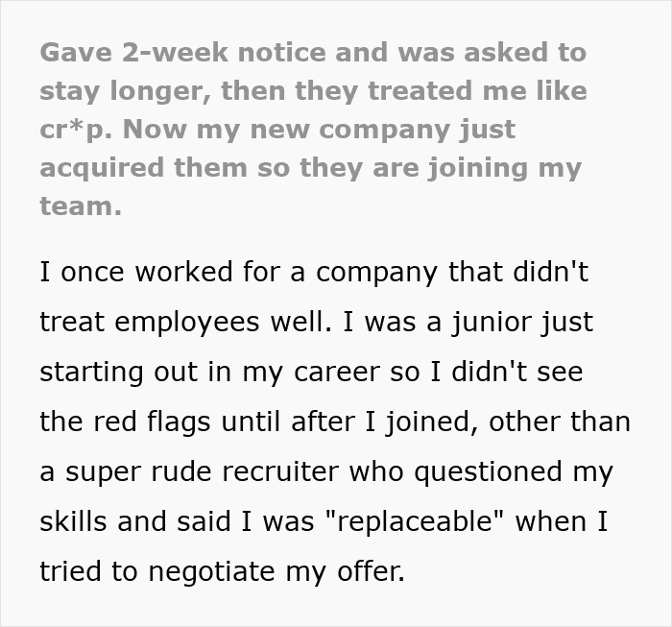Click the word "negotiate"
The image size is (672, 627).
pyautogui.click(x=195, y=571)
